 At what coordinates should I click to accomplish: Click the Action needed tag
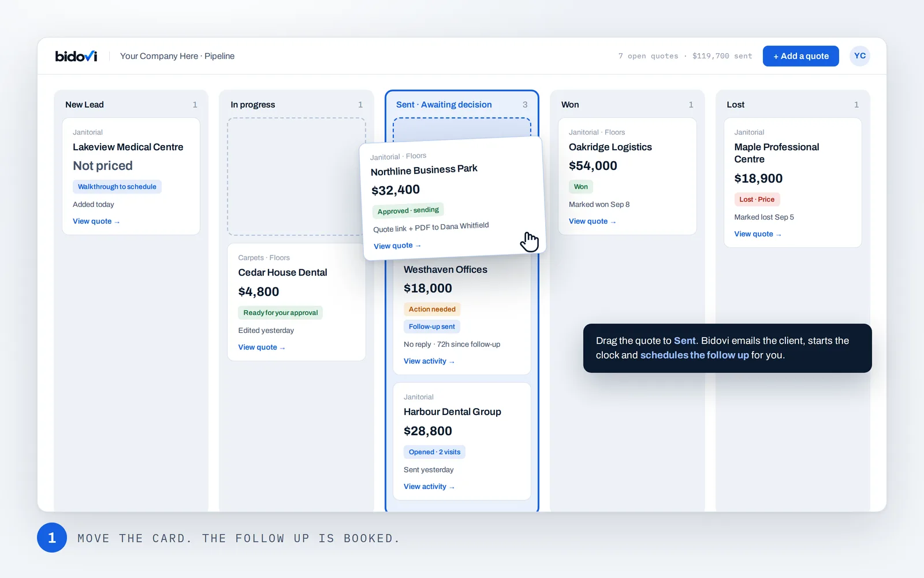point(432,309)
